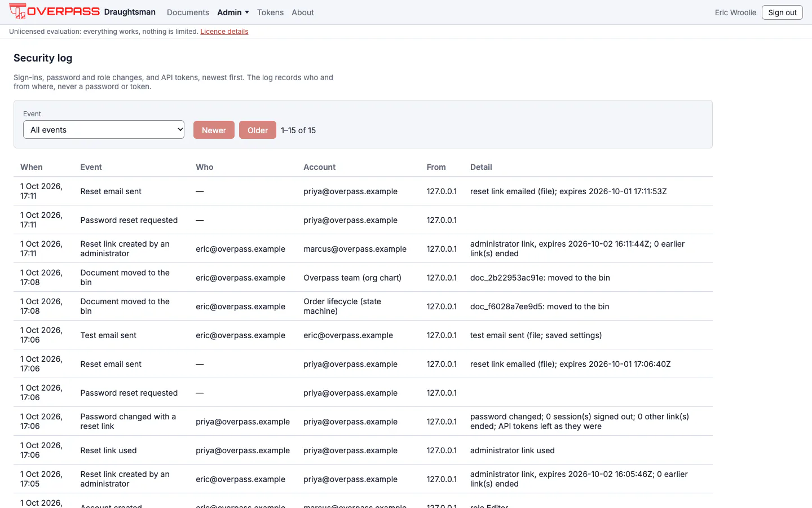812x508 pixels.
Task: Click the "Security log" heading
Action: pos(43,58)
